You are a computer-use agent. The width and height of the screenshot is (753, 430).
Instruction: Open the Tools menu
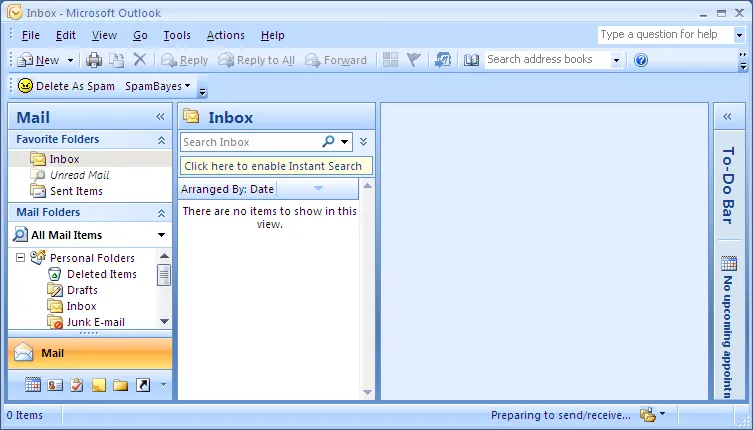[x=177, y=35]
